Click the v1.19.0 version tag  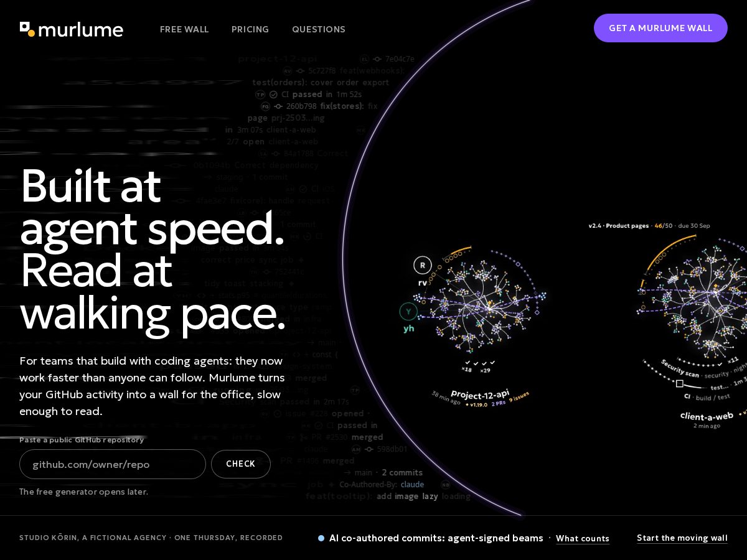pos(477,404)
